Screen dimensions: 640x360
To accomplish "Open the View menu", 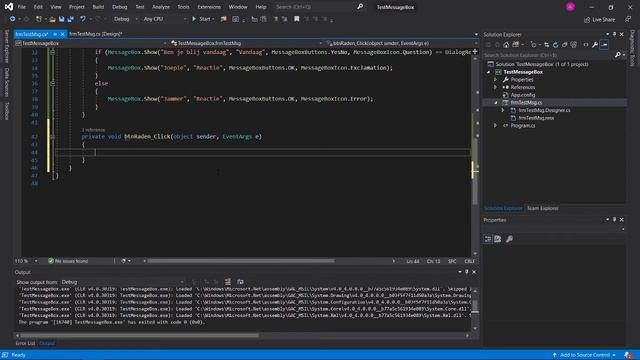I will click(56, 7).
